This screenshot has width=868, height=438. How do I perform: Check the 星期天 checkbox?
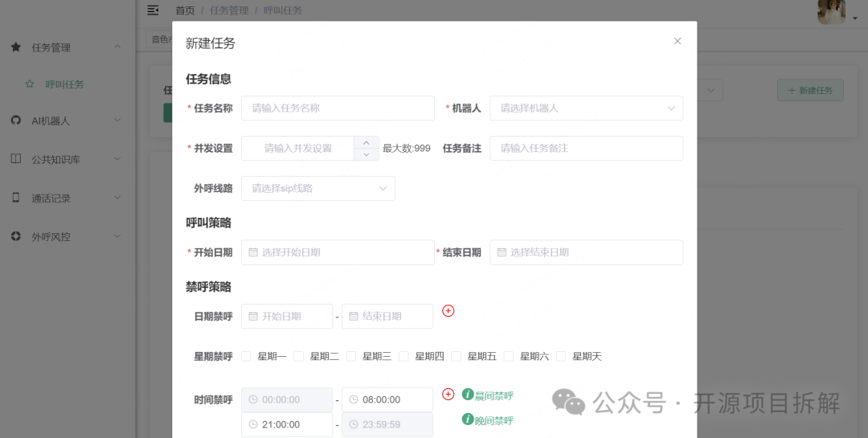pos(561,356)
